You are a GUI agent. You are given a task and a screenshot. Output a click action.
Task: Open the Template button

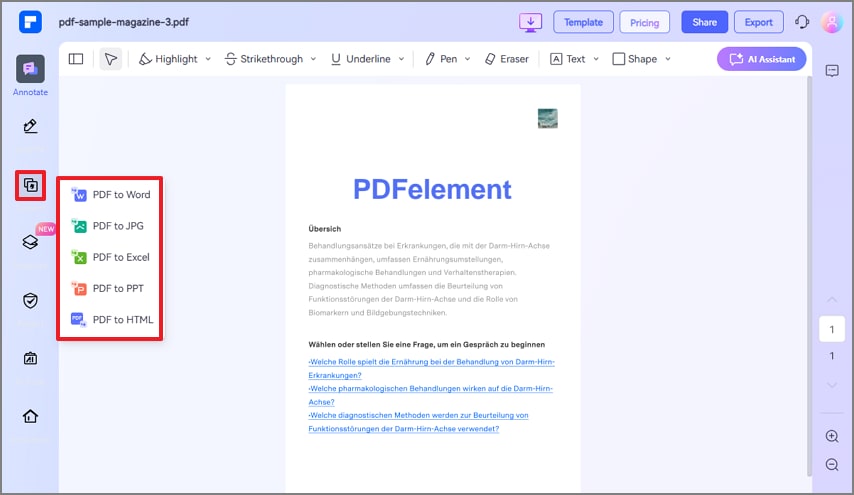(x=583, y=22)
